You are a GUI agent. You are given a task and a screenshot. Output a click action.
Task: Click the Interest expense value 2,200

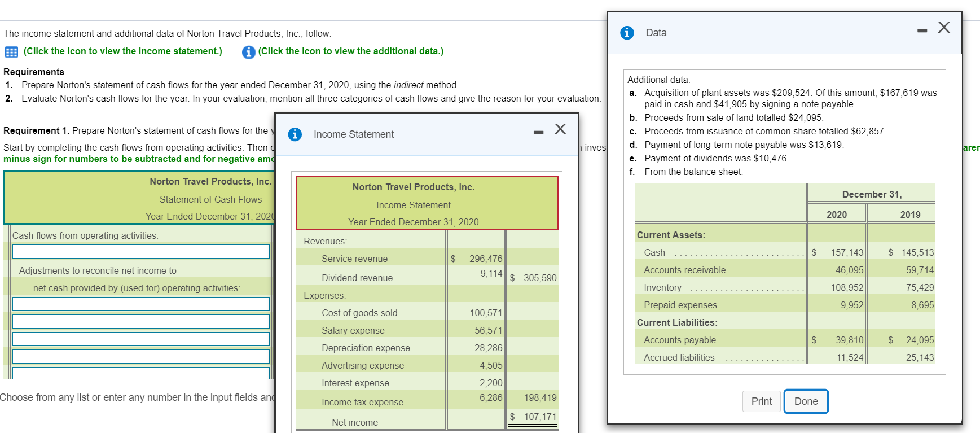point(491,383)
